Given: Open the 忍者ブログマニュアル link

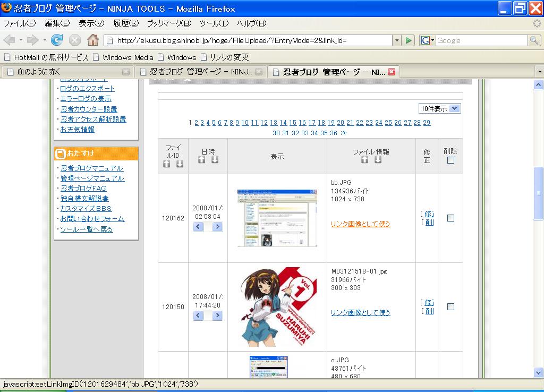Looking at the screenshot, I should [x=92, y=168].
